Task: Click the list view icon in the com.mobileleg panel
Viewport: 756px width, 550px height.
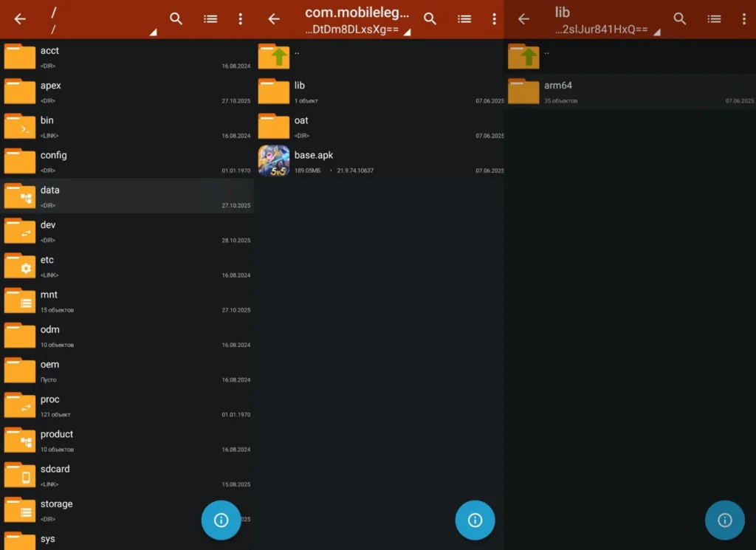Action: pos(464,19)
